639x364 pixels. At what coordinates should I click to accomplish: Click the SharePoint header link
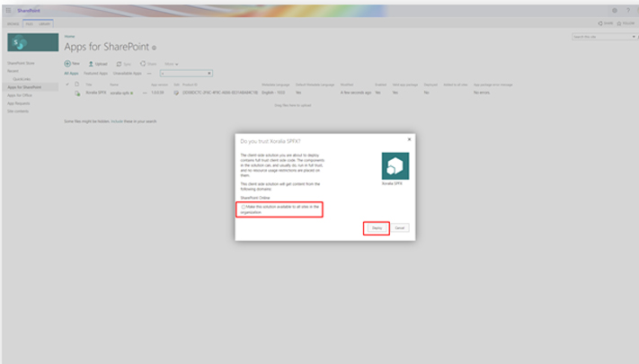coord(29,11)
